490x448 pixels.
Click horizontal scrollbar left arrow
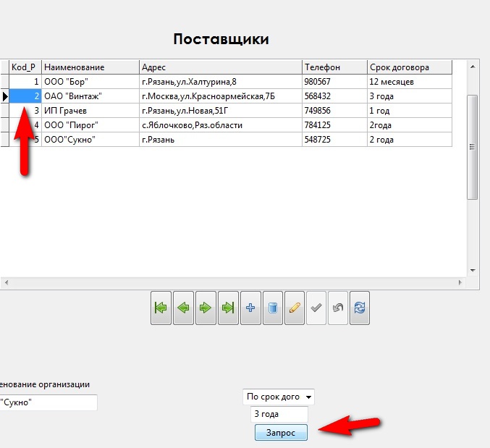[x=7, y=282]
